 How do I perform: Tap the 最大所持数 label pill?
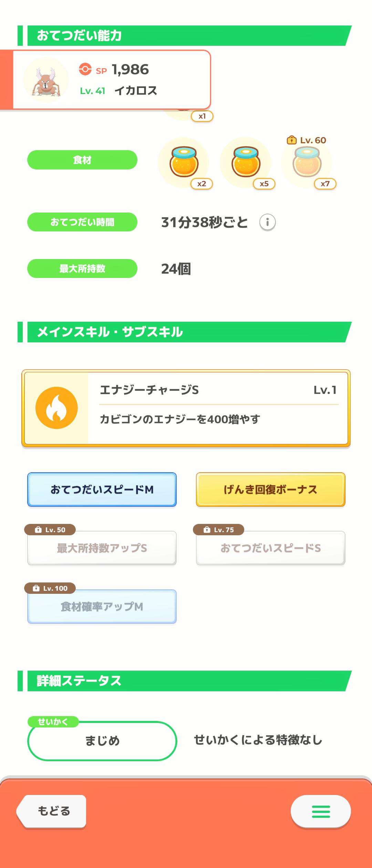point(82,269)
